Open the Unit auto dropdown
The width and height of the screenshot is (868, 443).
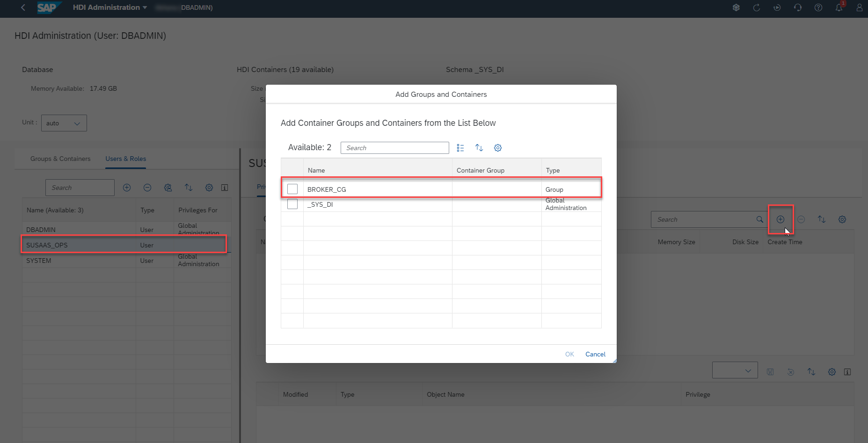pos(64,123)
